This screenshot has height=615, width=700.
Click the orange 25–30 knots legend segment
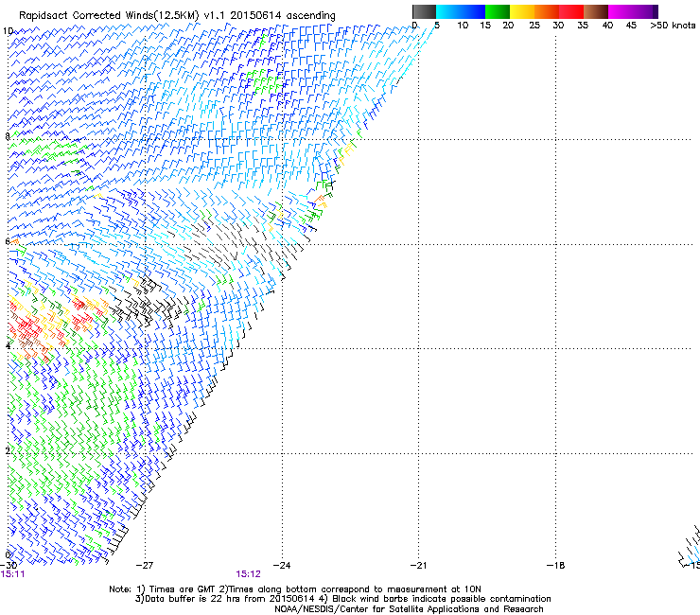[547, 11]
